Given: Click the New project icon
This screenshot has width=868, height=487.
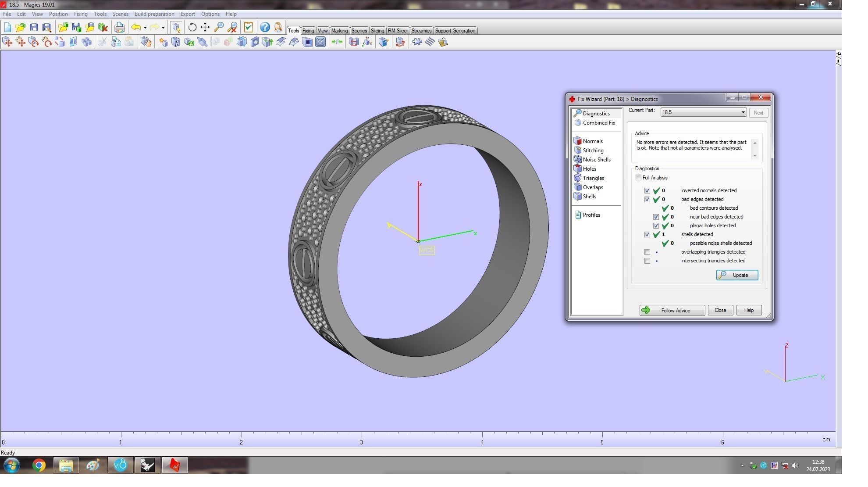Looking at the screenshot, I should click(7, 27).
